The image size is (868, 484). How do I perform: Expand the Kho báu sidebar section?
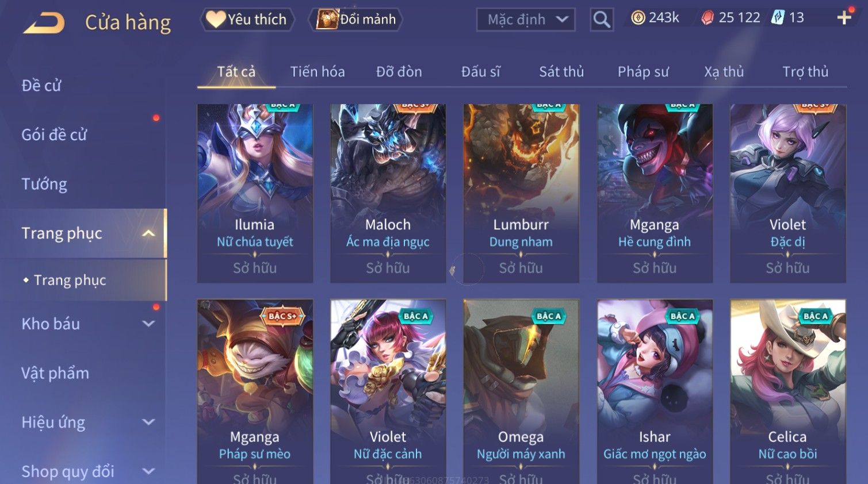(148, 324)
